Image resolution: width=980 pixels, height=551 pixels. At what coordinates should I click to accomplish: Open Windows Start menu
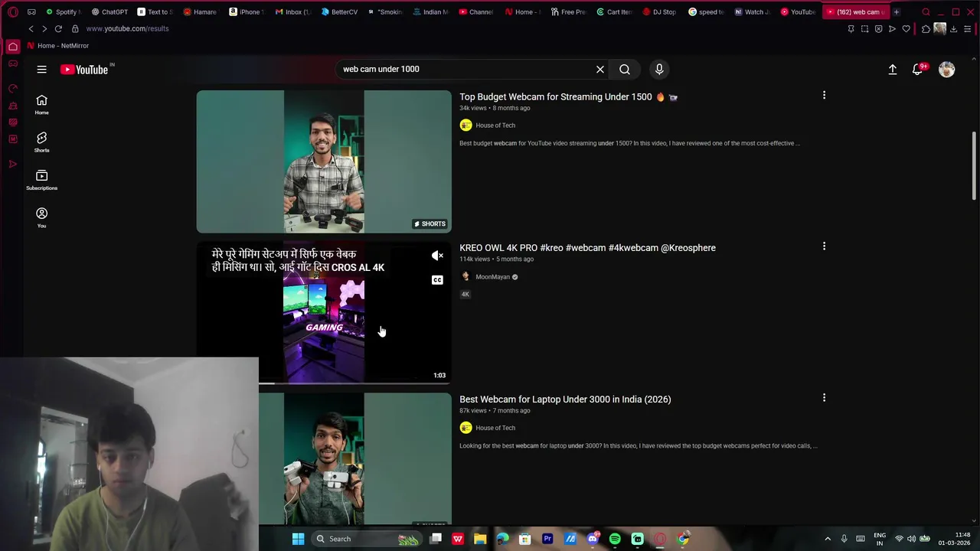299,539
